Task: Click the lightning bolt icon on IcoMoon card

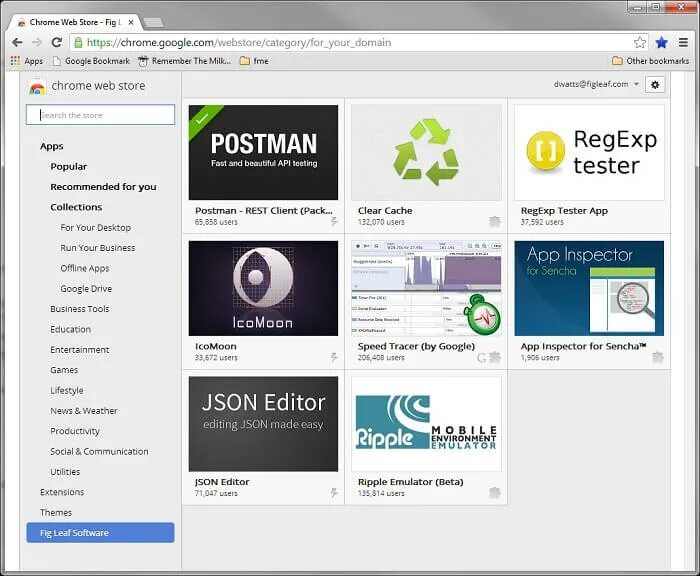Action: pyautogui.click(x=333, y=357)
